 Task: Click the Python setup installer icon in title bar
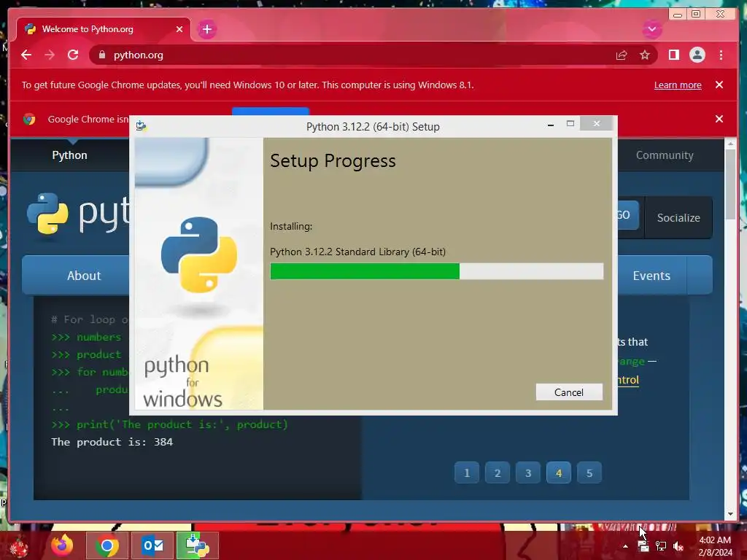click(x=141, y=126)
